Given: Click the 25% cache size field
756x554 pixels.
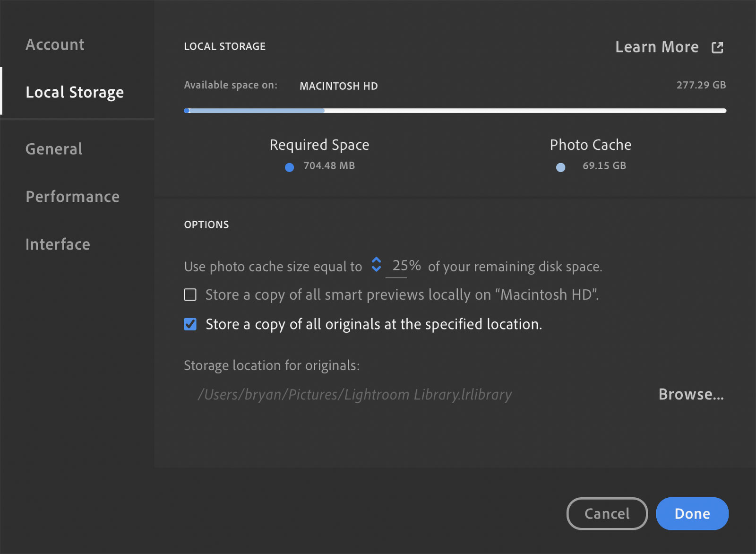Looking at the screenshot, I should 406,266.
